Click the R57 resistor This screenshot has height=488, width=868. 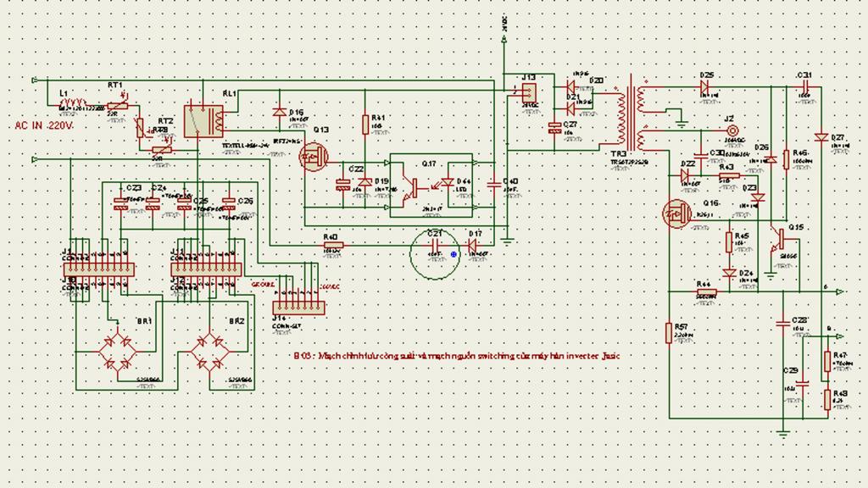click(x=669, y=333)
